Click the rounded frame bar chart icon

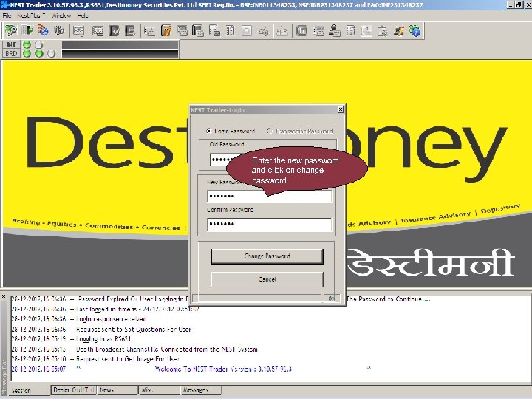click(x=301, y=31)
